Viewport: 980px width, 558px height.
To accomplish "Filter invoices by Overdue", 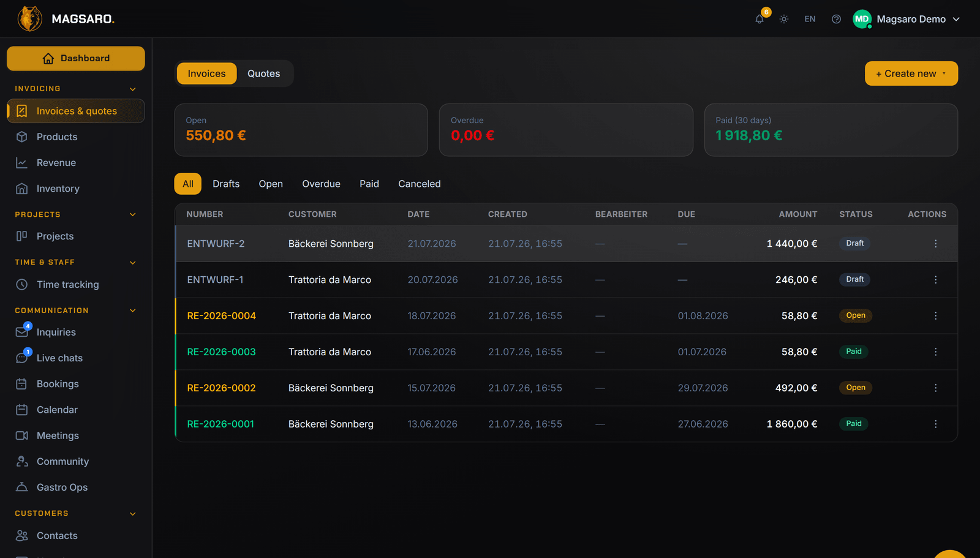I will point(322,184).
